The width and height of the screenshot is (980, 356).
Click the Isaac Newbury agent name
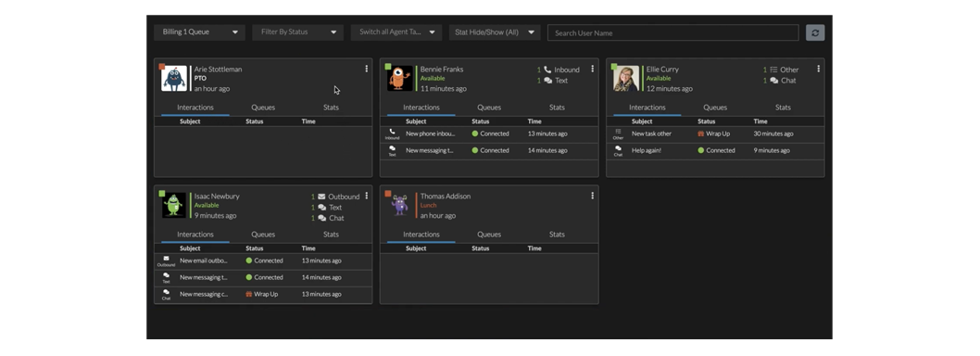217,197
